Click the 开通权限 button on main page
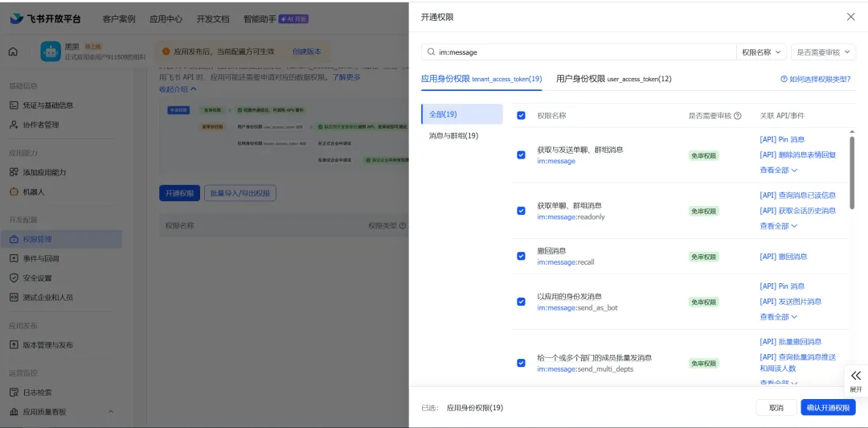868x428 pixels. pos(179,193)
